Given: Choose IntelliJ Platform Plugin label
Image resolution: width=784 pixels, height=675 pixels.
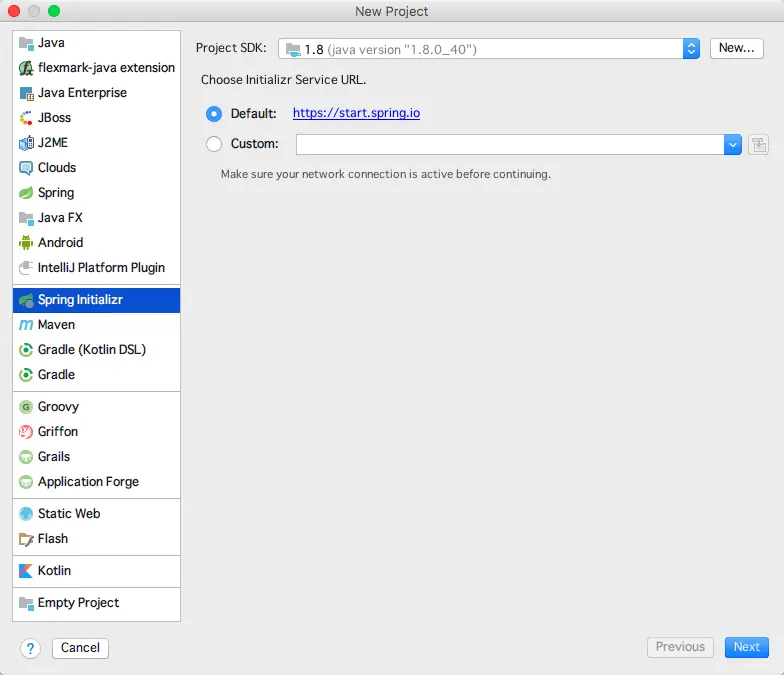Looking at the screenshot, I should [x=102, y=268].
